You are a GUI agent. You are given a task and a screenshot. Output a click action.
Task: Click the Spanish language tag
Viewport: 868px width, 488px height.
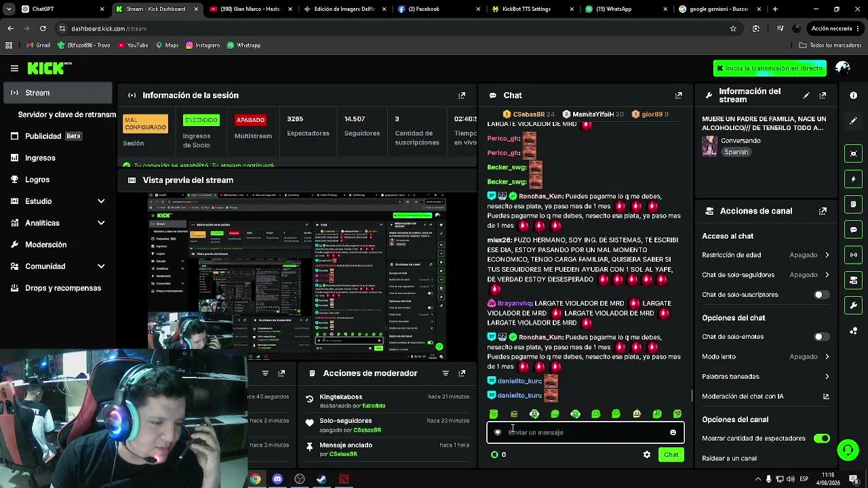pos(736,152)
